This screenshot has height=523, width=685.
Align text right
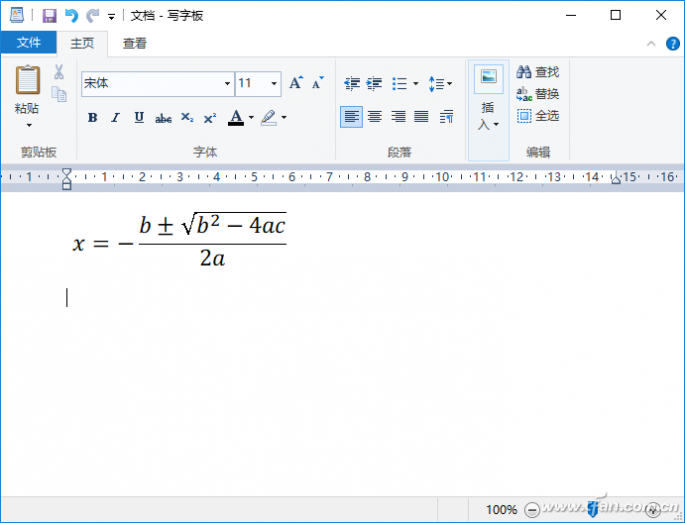click(x=398, y=117)
